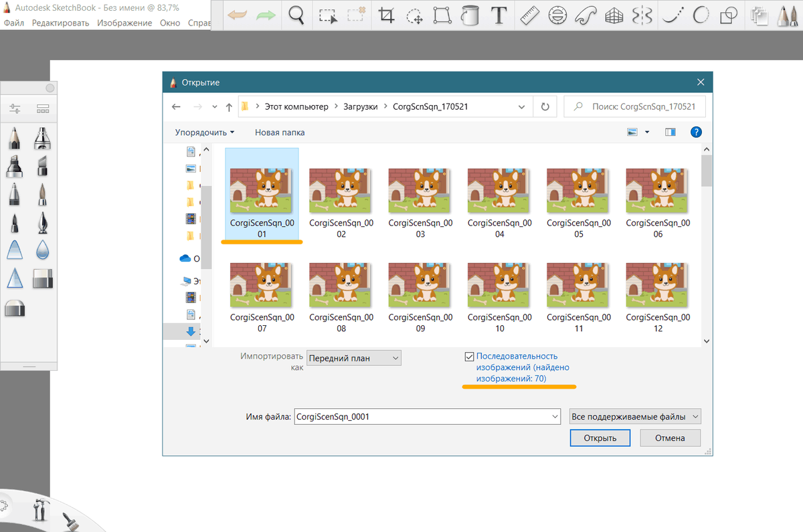Open the brush library grid icon
The width and height of the screenshot is (803, 532).
coord(43,108)
